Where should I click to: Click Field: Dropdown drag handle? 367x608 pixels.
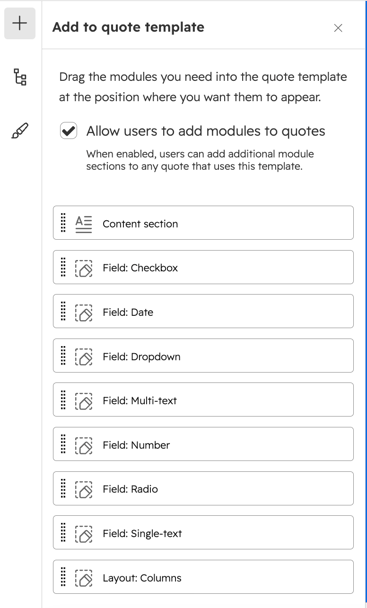click(63, 356)
